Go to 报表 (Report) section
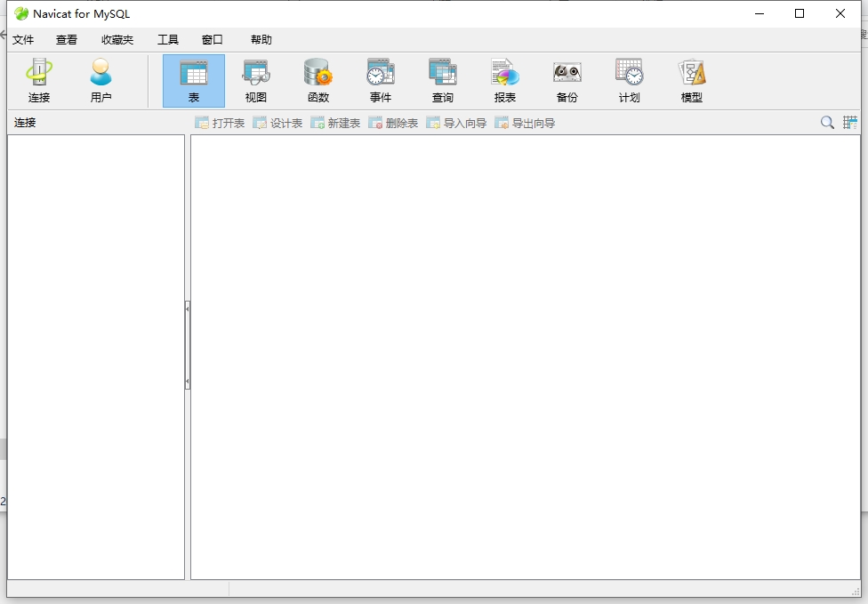 coord(505,81)
